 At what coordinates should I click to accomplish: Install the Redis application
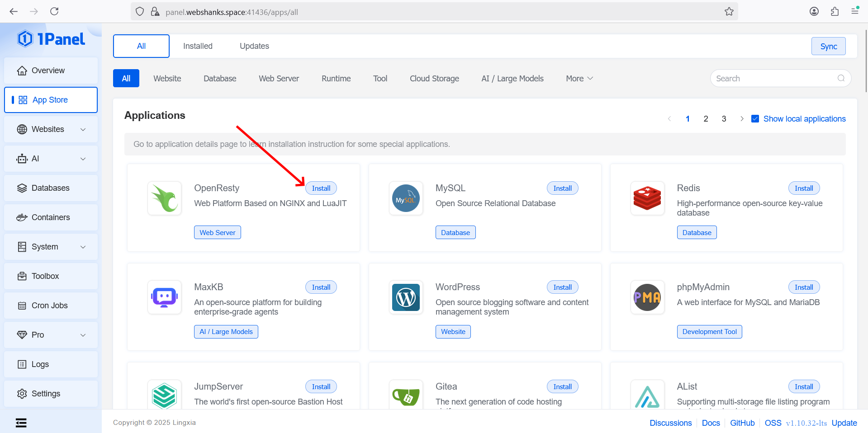(804, 188)
